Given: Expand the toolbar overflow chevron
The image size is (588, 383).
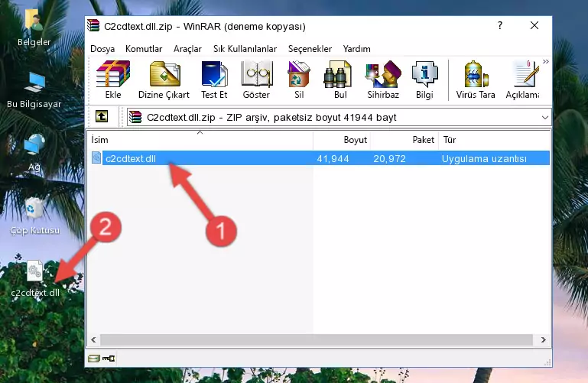Looking at the screenshot, I should (546, 61).
